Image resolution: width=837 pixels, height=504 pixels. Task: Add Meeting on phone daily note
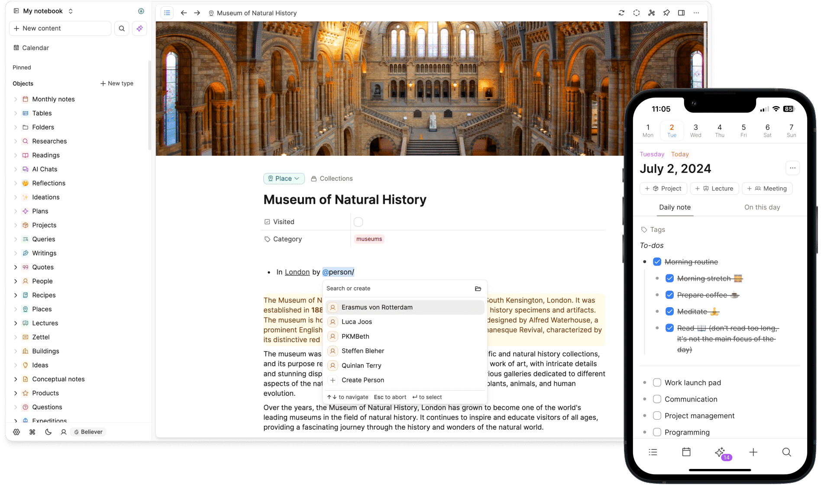pos(767,189)
